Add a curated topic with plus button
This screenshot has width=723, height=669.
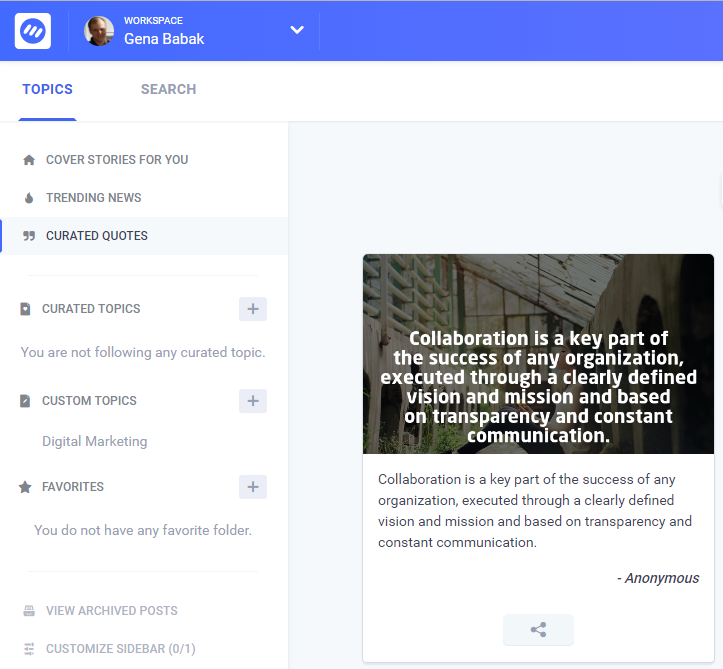tap(253, 309)
